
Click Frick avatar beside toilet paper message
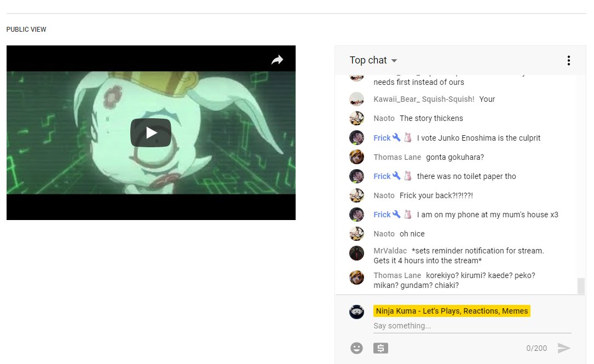356,176
